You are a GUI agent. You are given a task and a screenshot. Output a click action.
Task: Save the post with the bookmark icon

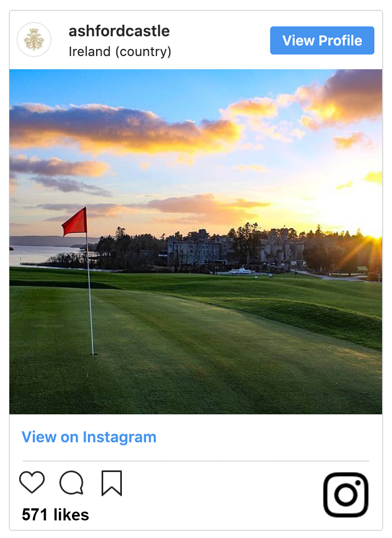point(111,483)
